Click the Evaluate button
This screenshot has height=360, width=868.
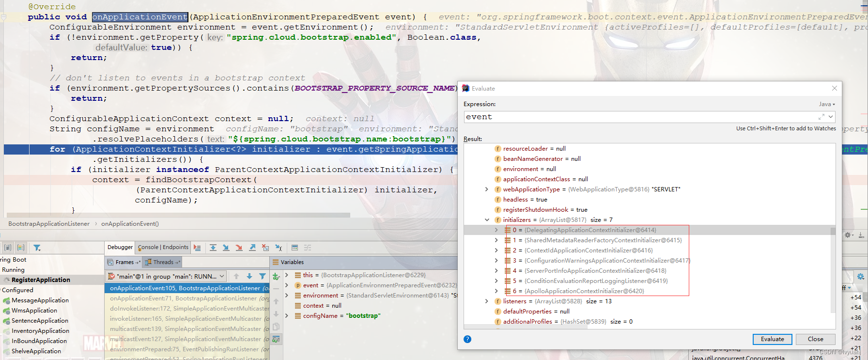pyautogui.click(x=772, y=339)
